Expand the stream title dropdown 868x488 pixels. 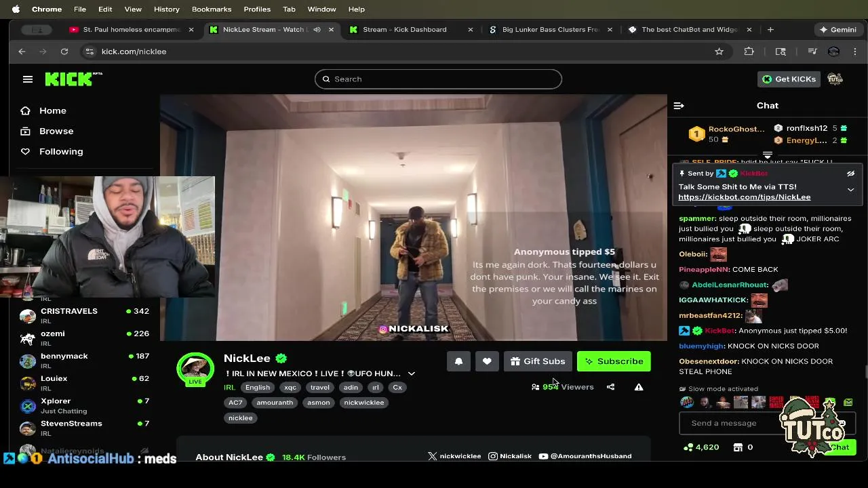pyautogui.click(x=411, y=373)
